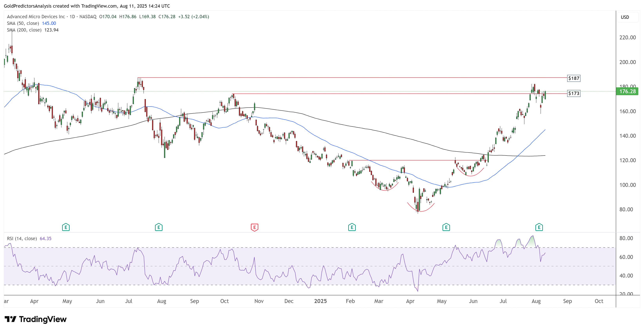Click the 80.00 price axis label on main chart
Image resolution: width=644 pixels, height=331 pixels.
[x=626, y=210]
